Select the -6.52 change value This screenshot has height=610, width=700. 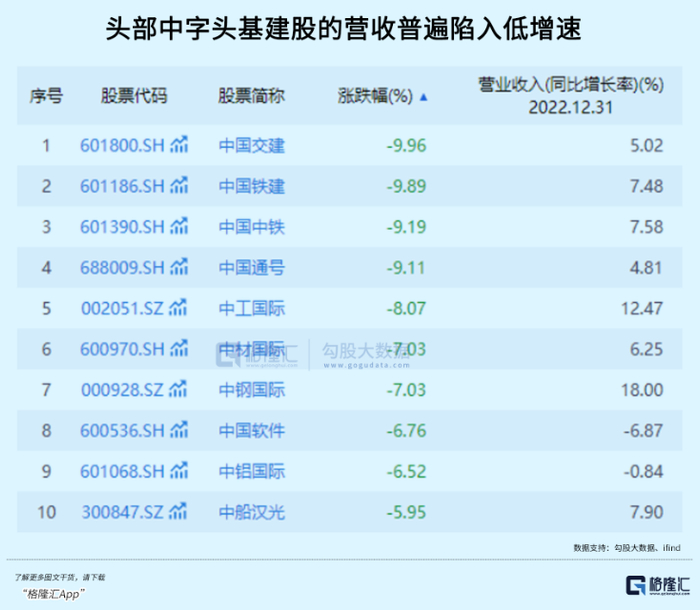pyautogui.click(x=406, y=472)
